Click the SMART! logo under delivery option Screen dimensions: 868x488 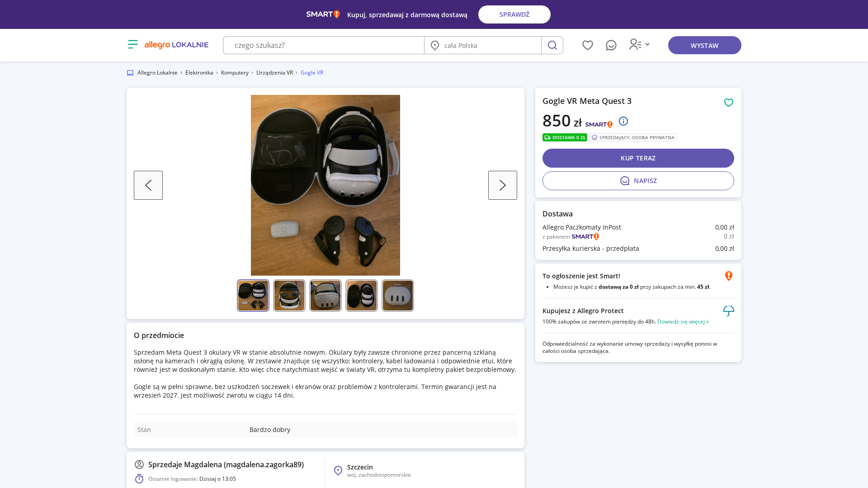(x=585, y=237)
